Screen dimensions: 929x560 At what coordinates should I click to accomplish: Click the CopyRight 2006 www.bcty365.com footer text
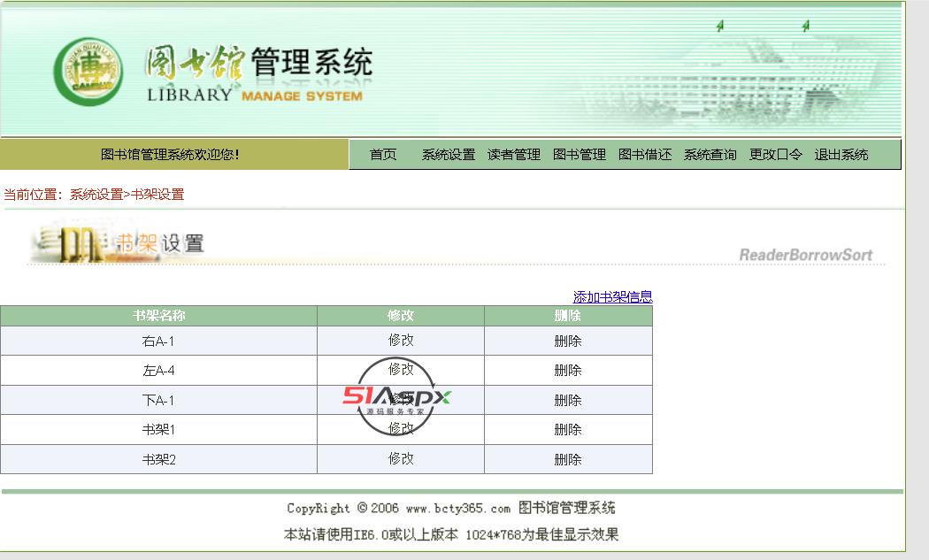[451, 508]
